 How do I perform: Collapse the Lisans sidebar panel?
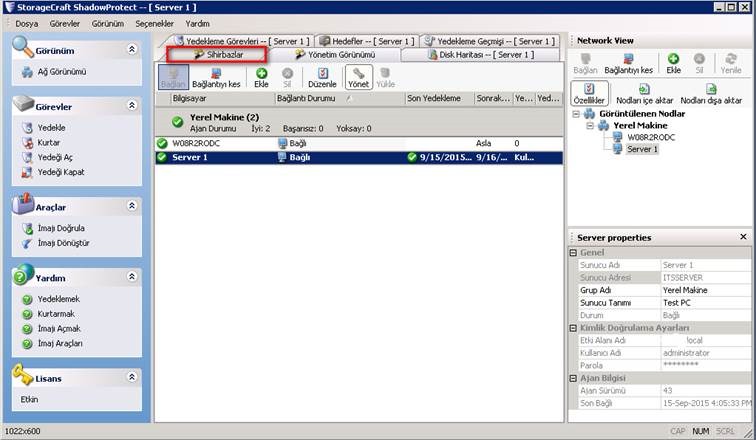point(132,377)
